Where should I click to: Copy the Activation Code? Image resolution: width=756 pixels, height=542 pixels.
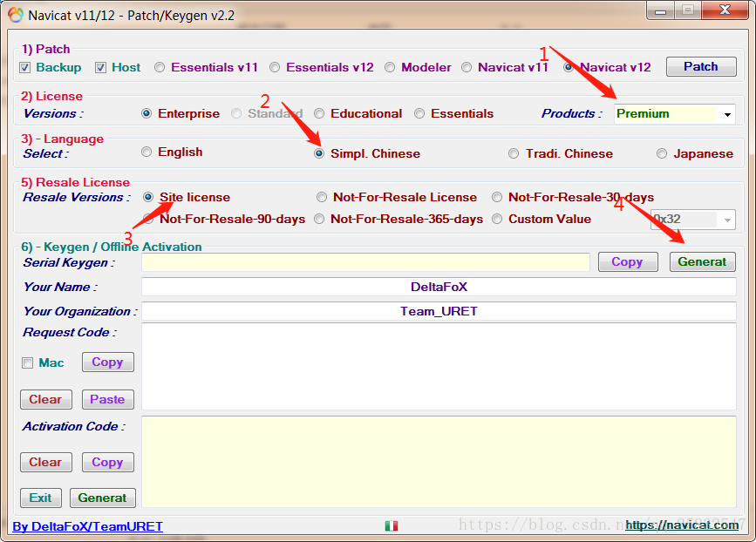click(x=107, y=463)
